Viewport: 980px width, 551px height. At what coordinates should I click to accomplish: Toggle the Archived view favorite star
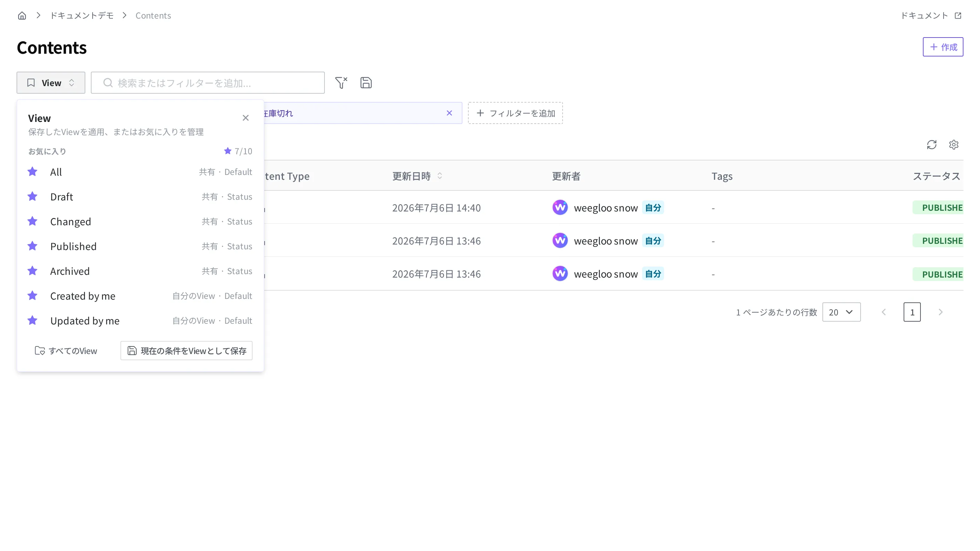coord(33,271)
